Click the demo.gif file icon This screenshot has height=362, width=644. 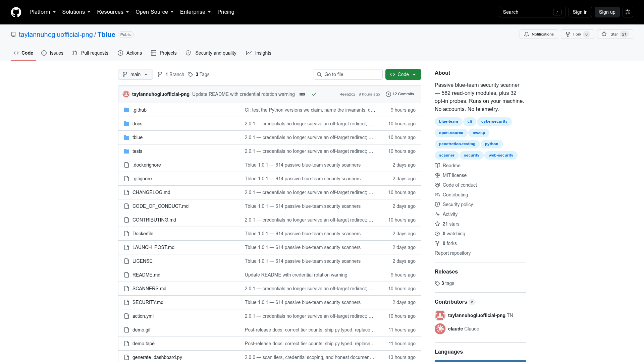click(x=126, y=330)
